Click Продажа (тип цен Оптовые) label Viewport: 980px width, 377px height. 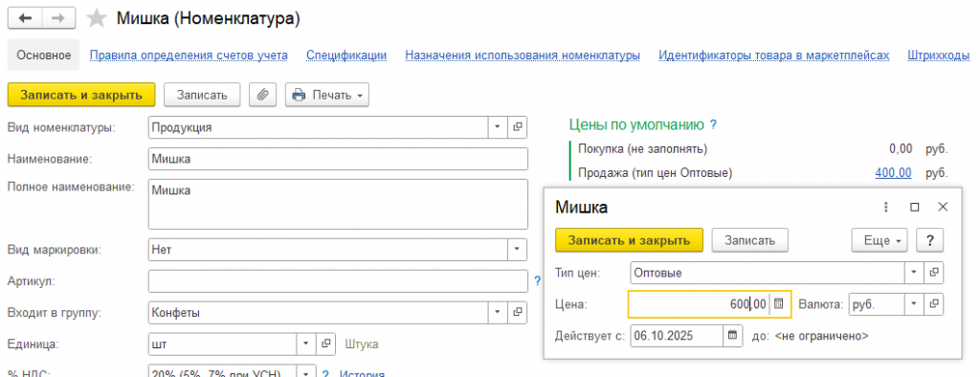pos(655,172)
